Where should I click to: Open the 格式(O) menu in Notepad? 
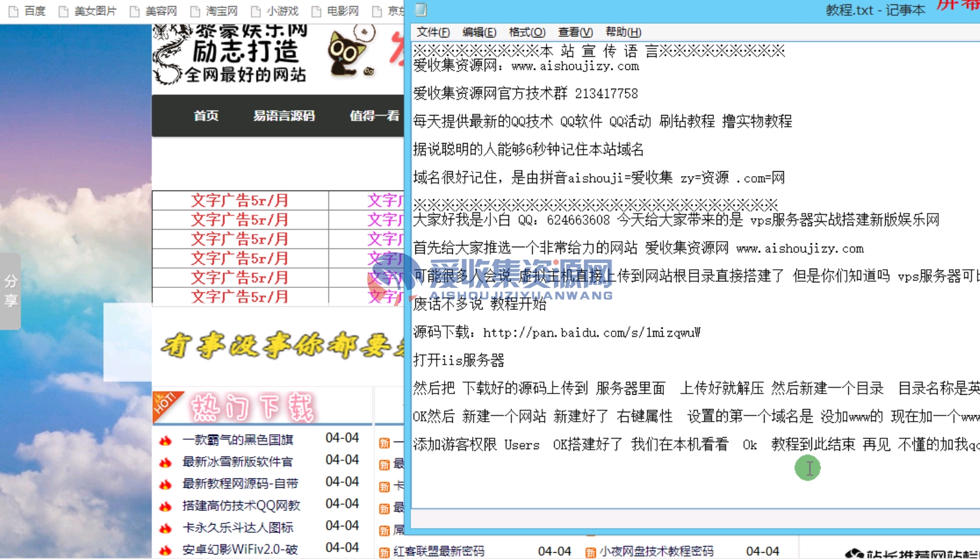pyautogui.click(x=527, y=32)
